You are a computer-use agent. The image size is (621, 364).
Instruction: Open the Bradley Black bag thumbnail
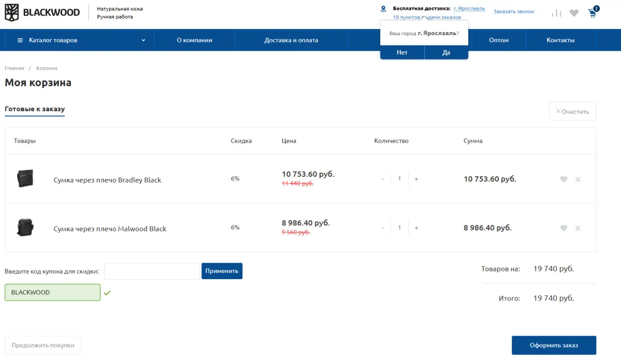(25, 178)
